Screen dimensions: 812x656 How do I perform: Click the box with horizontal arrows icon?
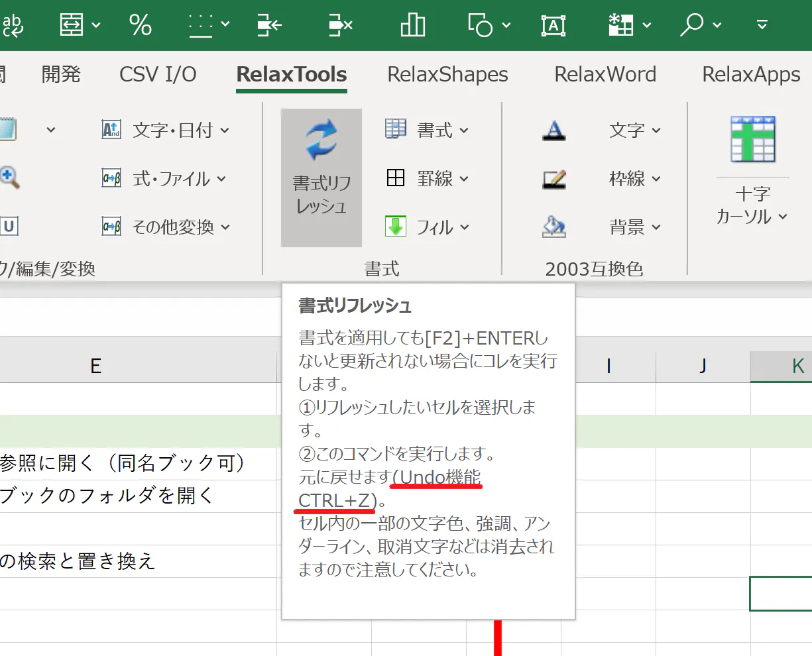coord(72,25)
